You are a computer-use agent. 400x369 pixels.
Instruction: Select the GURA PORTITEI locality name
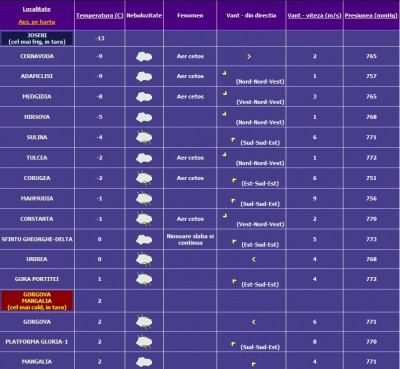tap(37, 279)
